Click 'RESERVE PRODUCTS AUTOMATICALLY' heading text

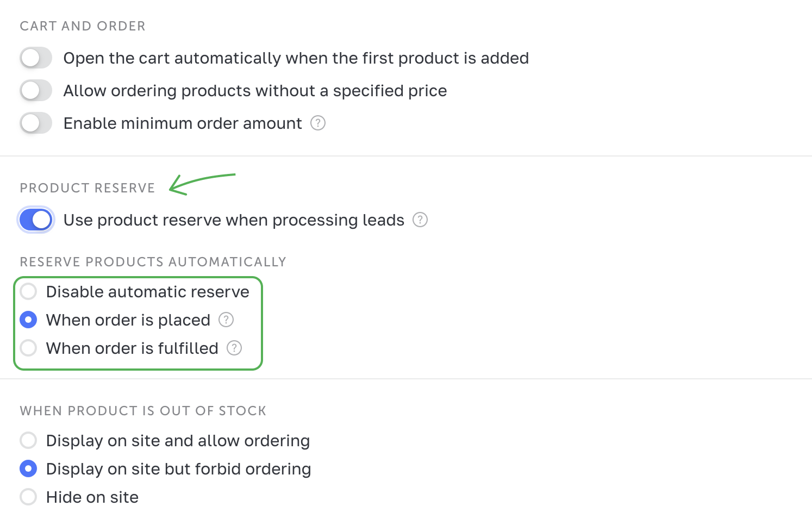[x=153, y=262]
